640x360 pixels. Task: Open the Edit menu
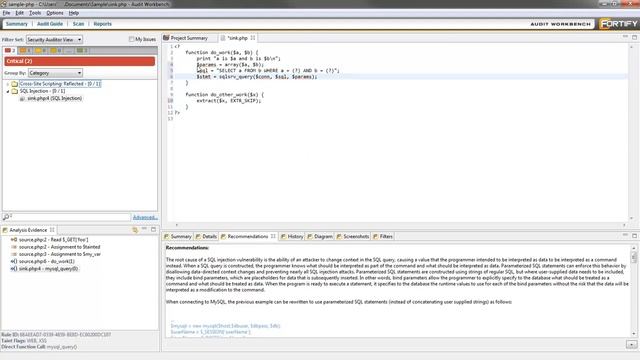point(19,13)
